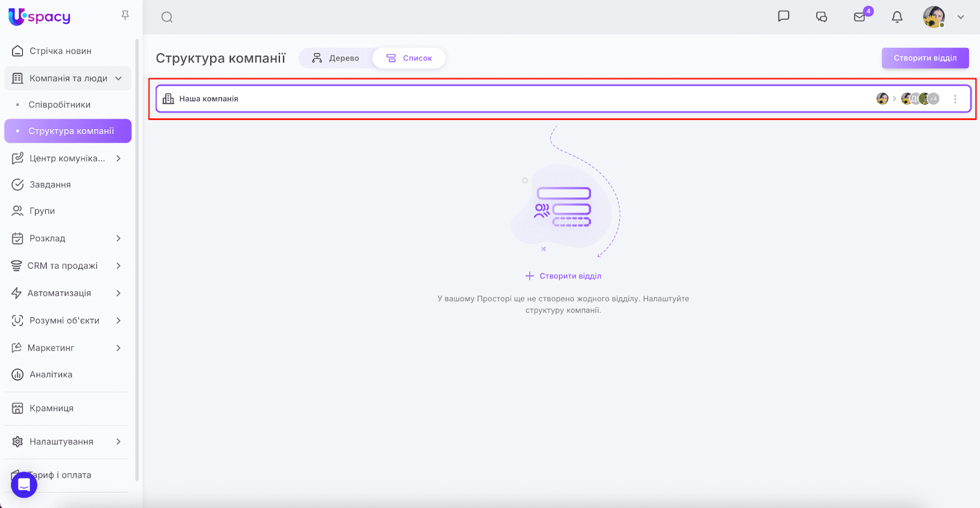The image size is (980, 508).
Task: Expand the Маркетинг submenu arrow
Action: [x=118, y=348]
